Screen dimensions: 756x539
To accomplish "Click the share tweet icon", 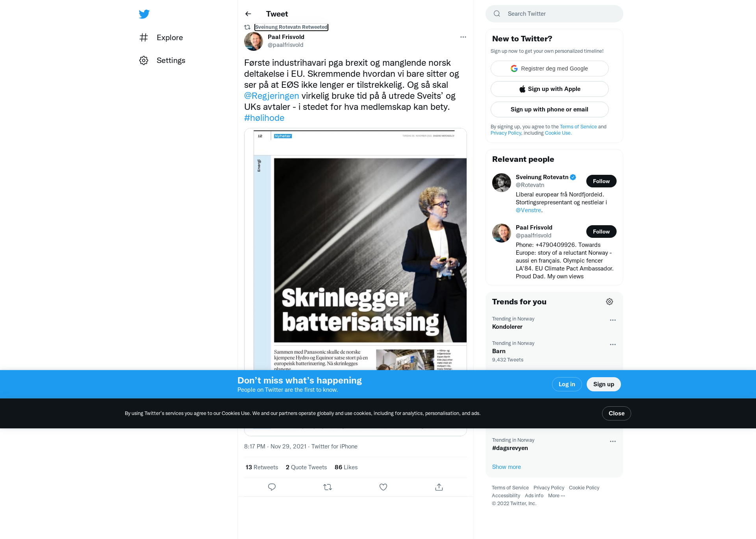I will tap(439, 487).
